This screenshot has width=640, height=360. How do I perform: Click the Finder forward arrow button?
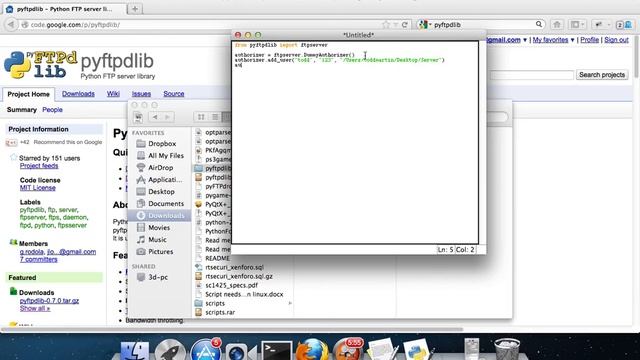(167, 117)
